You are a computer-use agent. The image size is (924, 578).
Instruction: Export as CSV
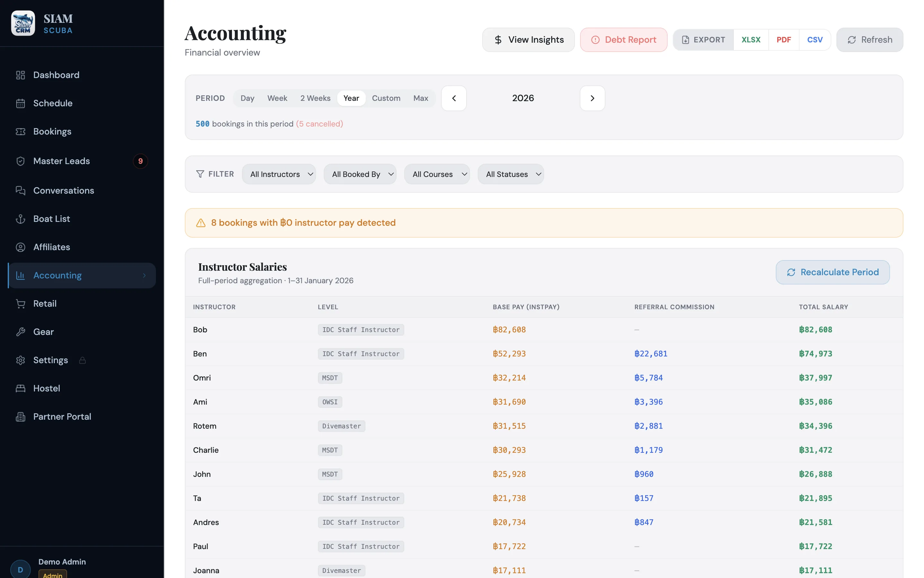pos(815,40)
